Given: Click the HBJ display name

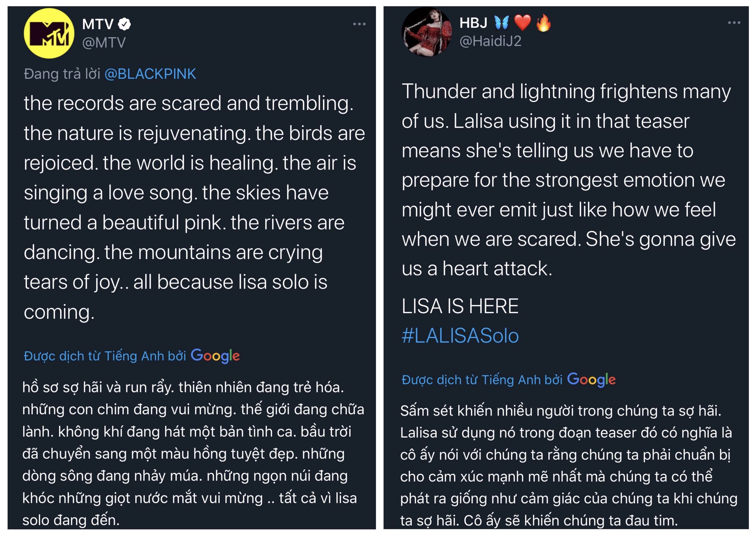Looking at the screenshot, I should [474, 23].
